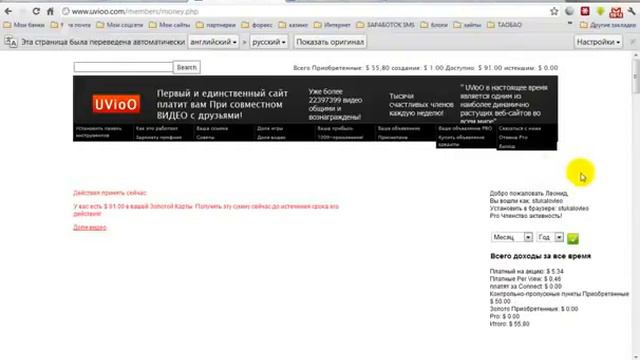Open the "Доля видео" menu item in the nav bar

(x=271, y=138)
